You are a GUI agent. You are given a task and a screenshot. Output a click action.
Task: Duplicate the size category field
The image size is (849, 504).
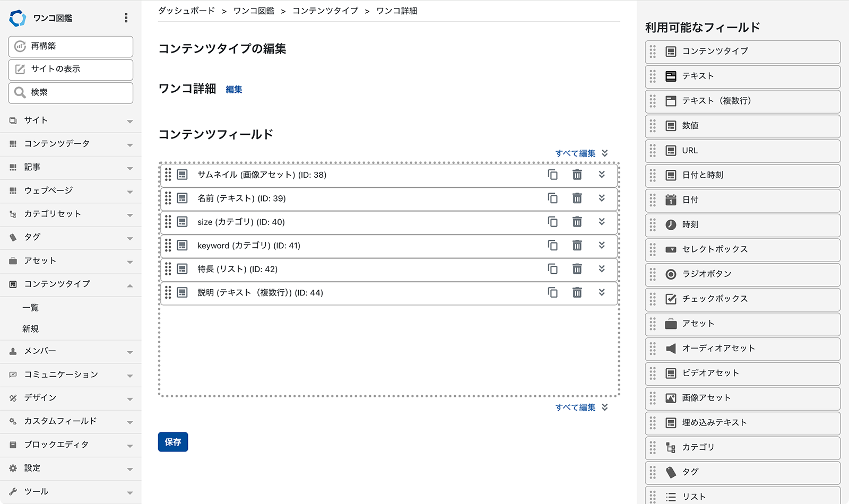[x=552, y=222]
